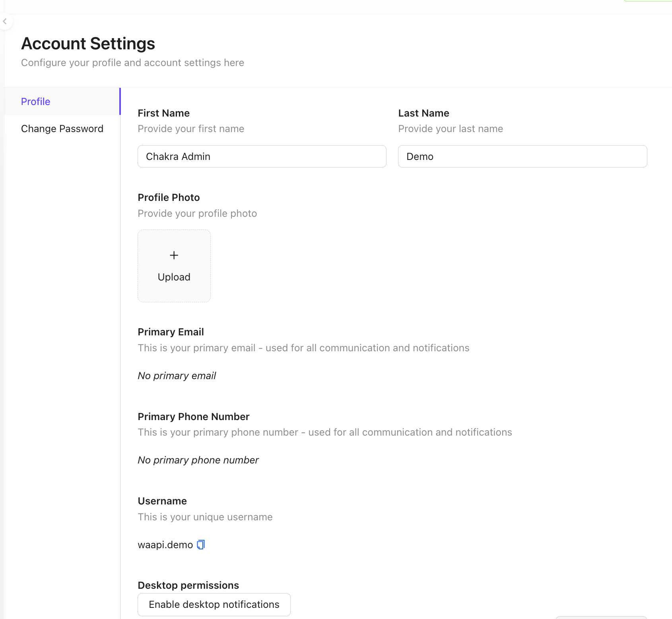Click the partially visible button at bottom right
Screen dimensions: 672x619
pyautogui.click(x=601, y=617)
